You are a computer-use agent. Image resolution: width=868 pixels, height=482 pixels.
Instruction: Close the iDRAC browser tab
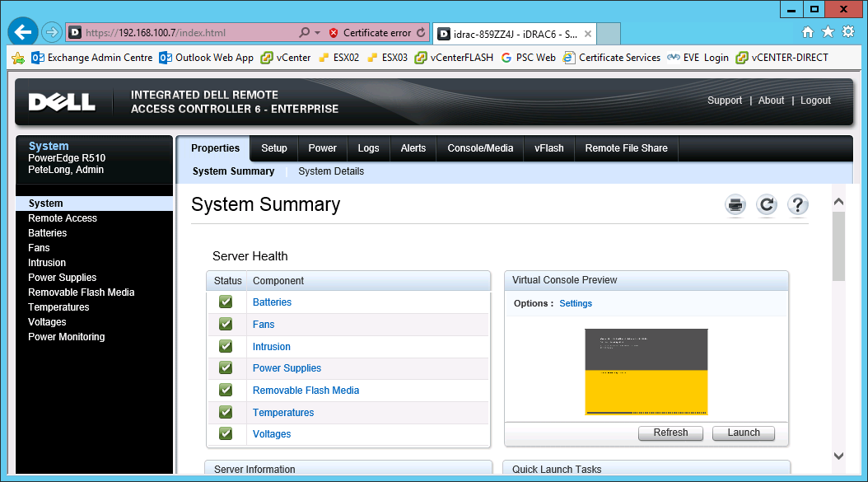pyautogui.click(x=588, y=34)
